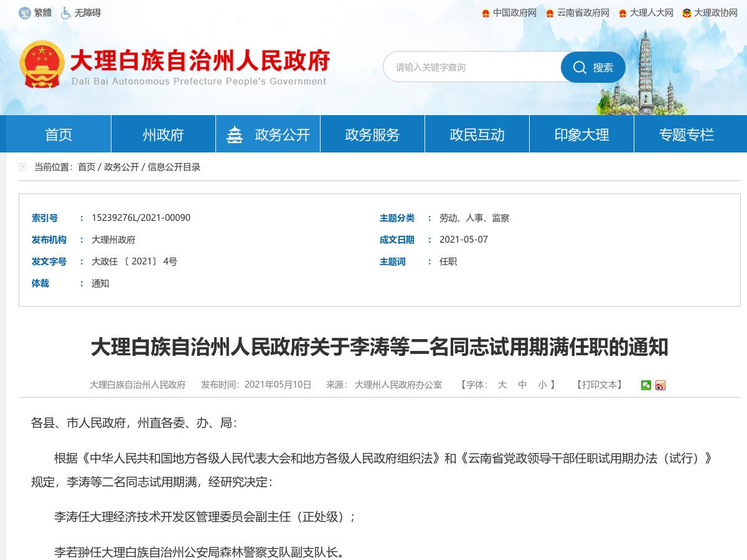Set font size to 大
Viewport: 747px width, 560px height.
(x=502, y=385)
